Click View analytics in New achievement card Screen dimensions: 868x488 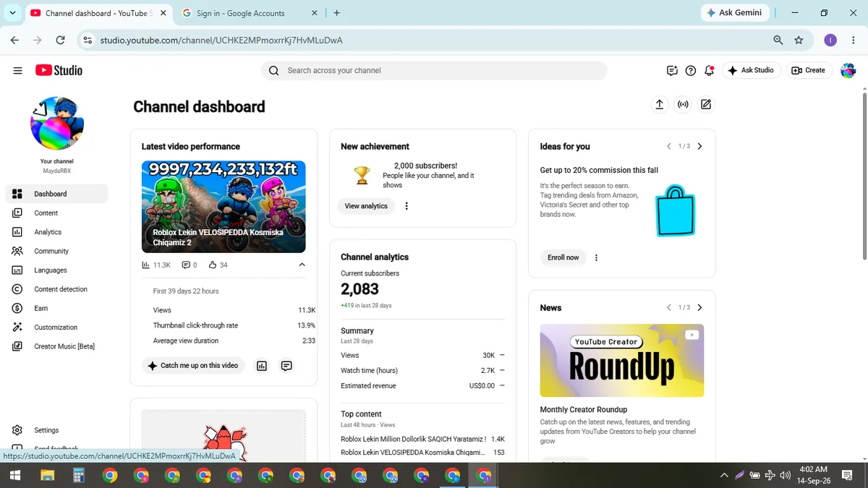(x=366, y=206)
